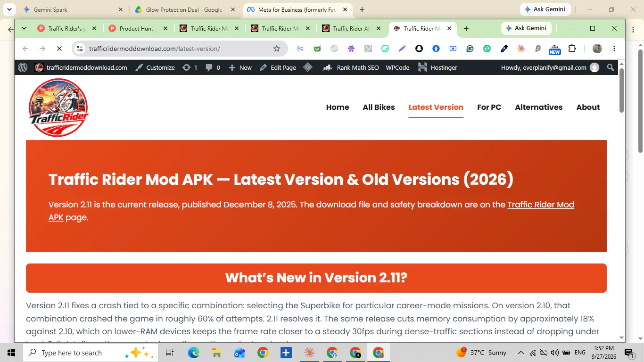Open the purple incognito-figure extension
This screenshot has height=362, width=644.
pyautogui.click(x=351, y=49)
